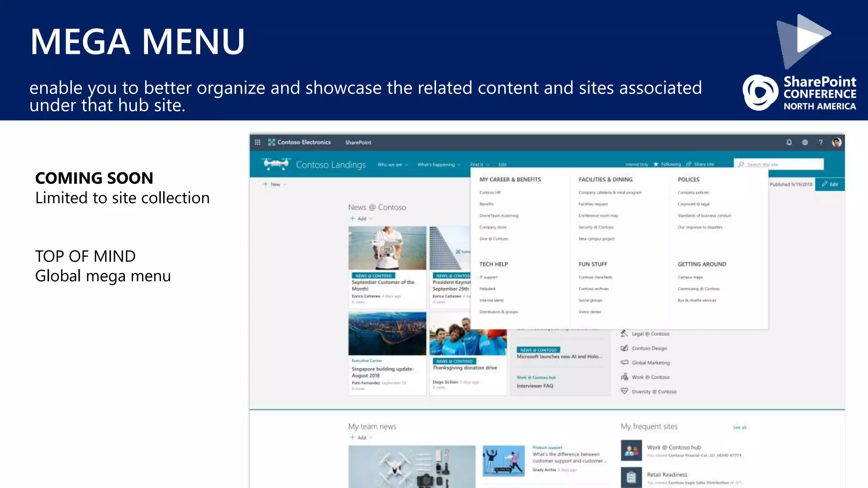Open Interviewer FAQ news item

pyautogui.click(x=534, y=386)
